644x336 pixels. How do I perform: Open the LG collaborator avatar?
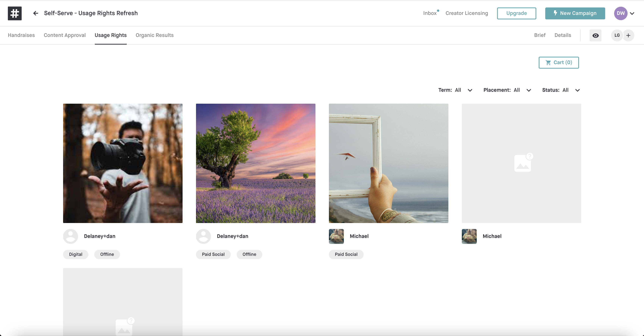click(617, 35)
